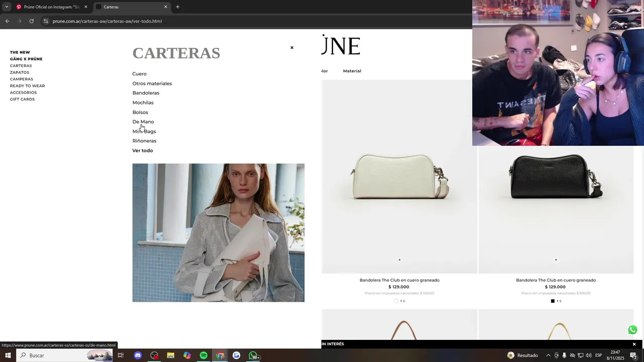The height and width of the screenshot is (362, 644).
Task: Select CAMPERAS in the side menu
Action: (22, 79)
